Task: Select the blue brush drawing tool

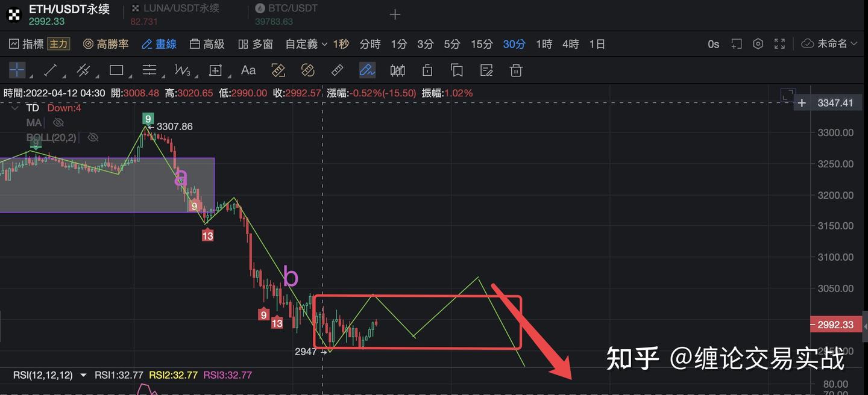Action: (x=367, y=70)
